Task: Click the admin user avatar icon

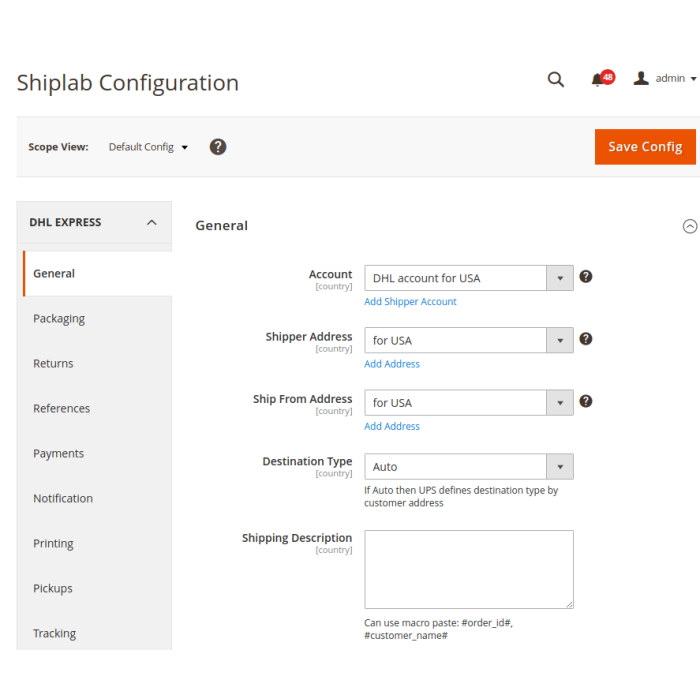Action: (641, 78)
